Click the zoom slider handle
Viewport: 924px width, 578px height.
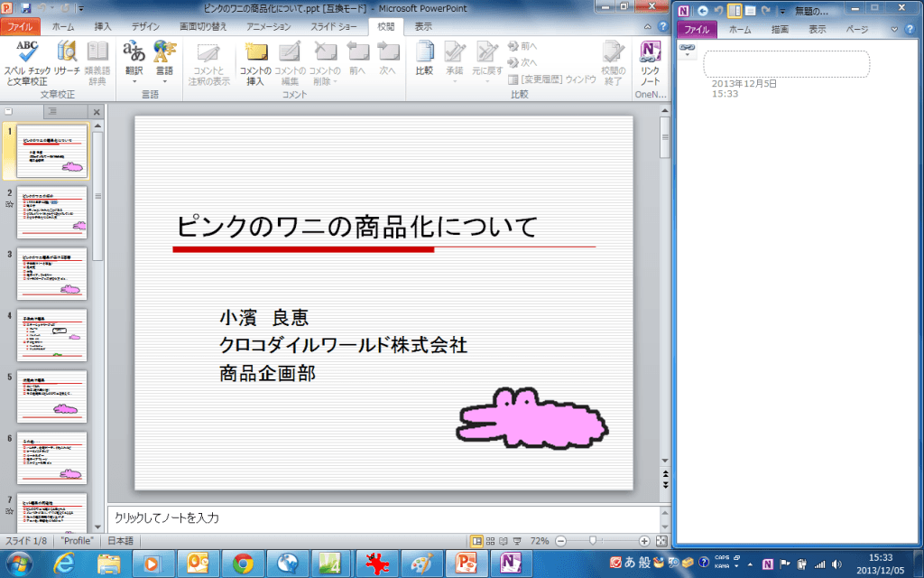pos(593,541)
